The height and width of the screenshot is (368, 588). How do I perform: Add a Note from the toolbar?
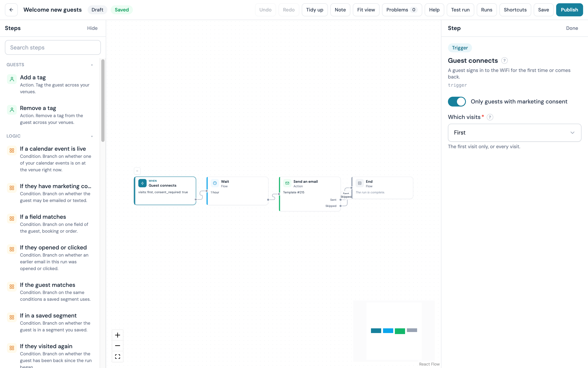coord(340,10)
